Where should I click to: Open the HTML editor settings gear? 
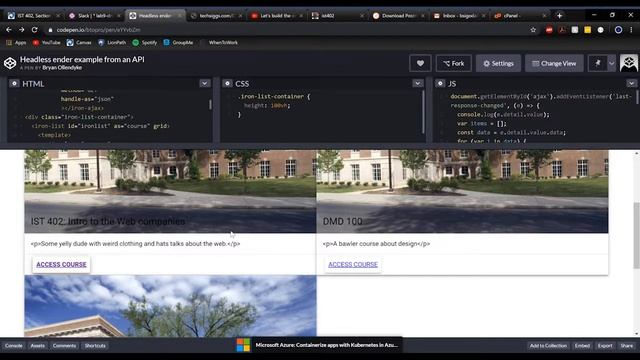pos(14,83)
